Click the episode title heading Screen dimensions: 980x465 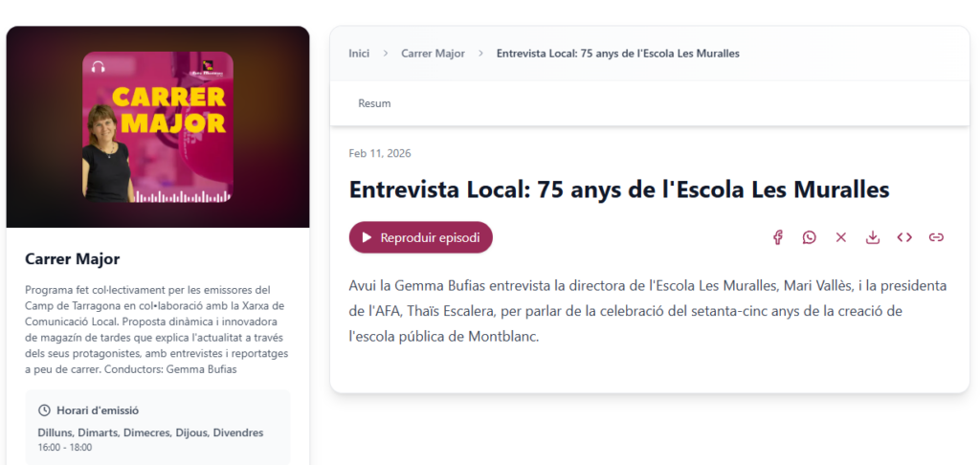(x=619, y=188)
